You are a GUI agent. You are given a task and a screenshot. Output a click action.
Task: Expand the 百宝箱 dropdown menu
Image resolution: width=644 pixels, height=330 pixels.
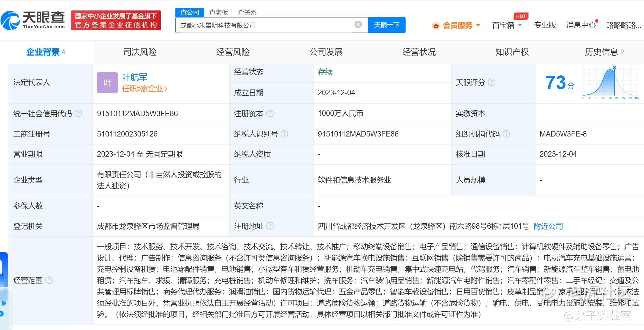tap(520, 25)
